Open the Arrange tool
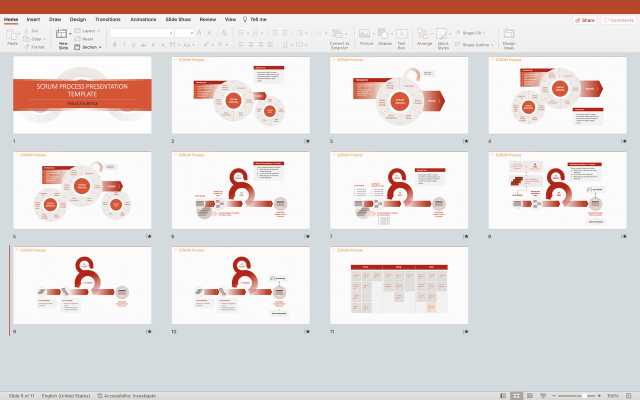The image size is (640, 400). tap(424, 35)
